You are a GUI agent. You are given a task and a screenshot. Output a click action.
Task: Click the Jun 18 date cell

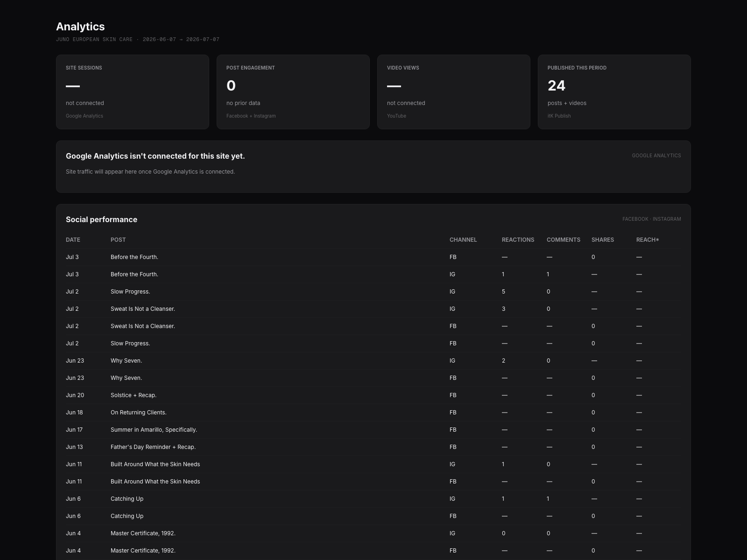[74, 413]
